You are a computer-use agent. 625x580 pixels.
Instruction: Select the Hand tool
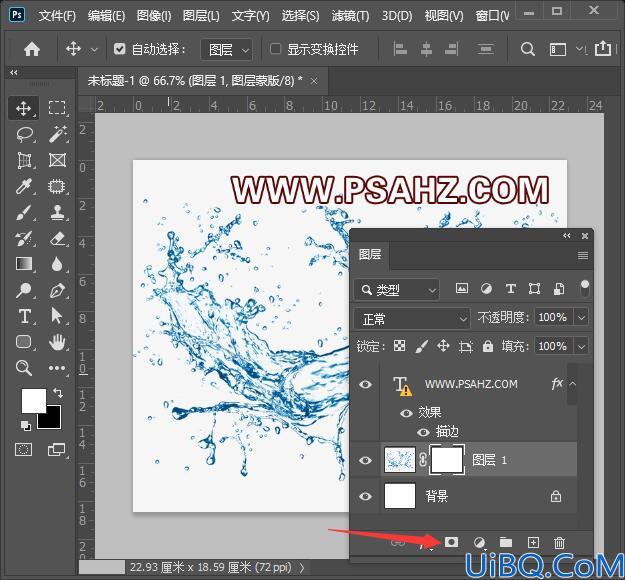(x=57, y=342)
